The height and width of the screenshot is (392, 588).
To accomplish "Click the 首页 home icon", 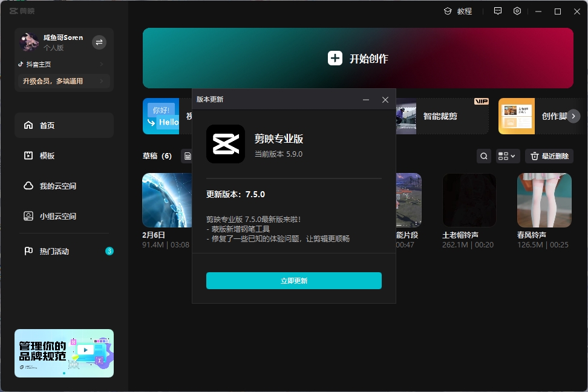I will [x=28, y=125].
